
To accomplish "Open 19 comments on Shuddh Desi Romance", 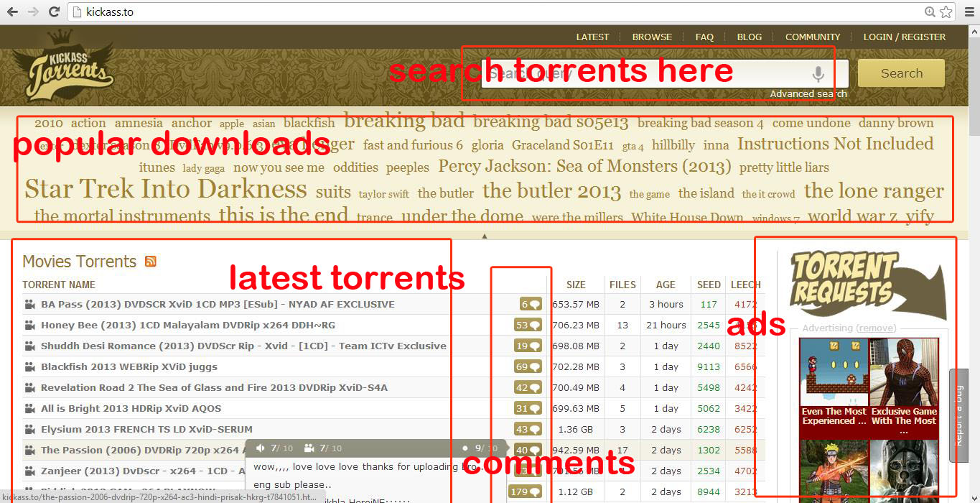I will pos(528,346).
